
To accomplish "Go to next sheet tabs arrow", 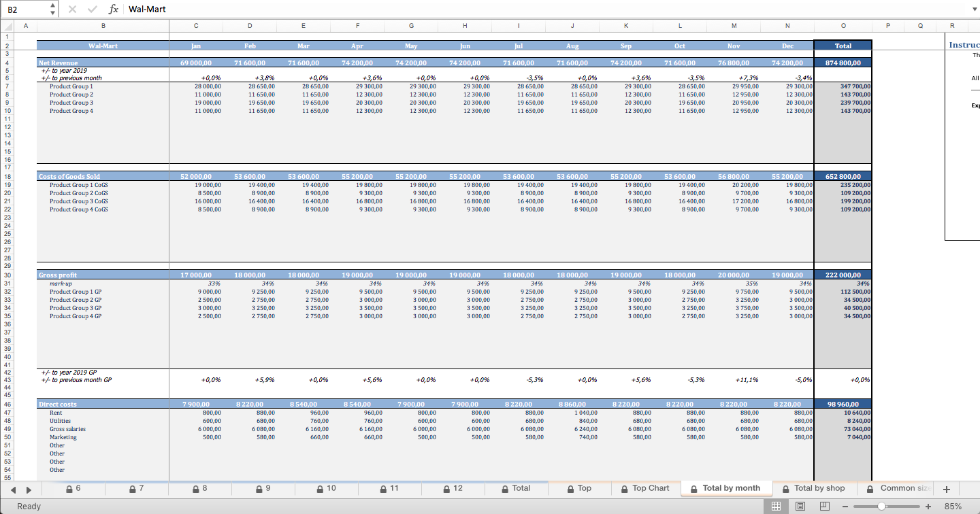I will tap(29, 489).
